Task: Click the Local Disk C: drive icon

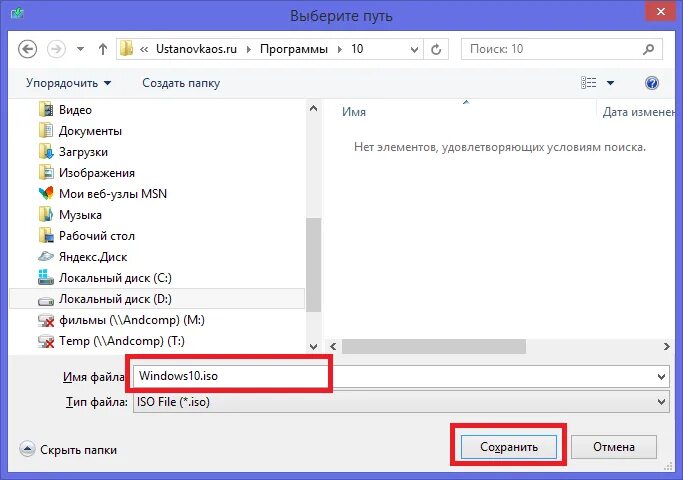Action: pos(46,277)
